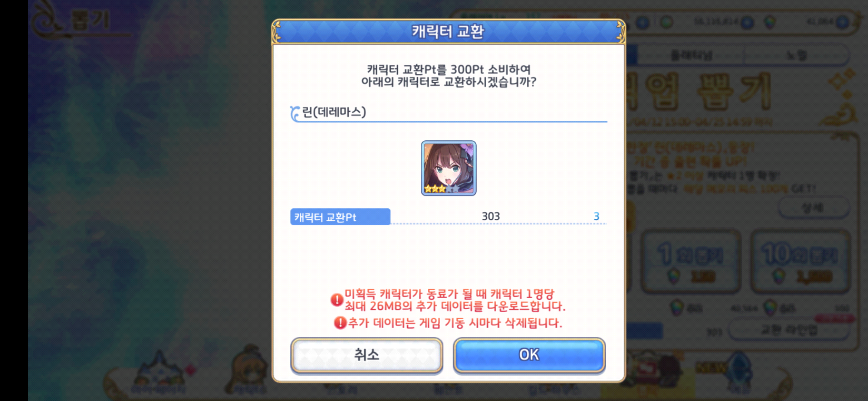Cancel the exchange with 취소 button
The height and width of the screenshot is (401, 868).
(x=366, y=355)
